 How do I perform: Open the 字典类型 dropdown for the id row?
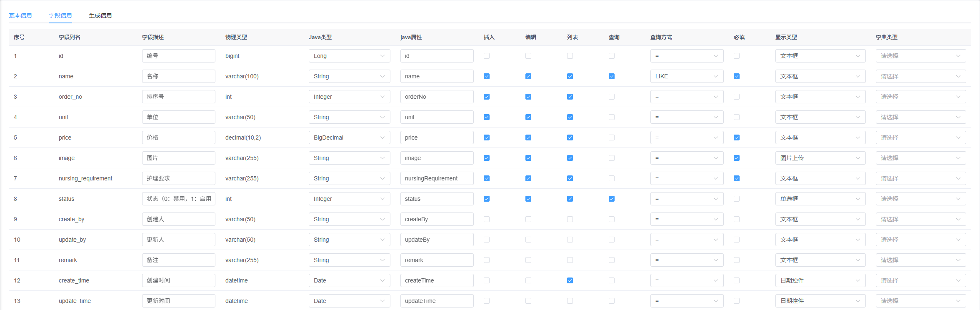tap(921, 56)
